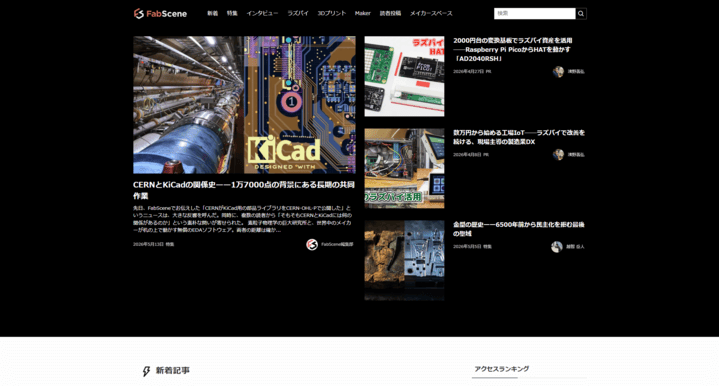Click author avatar on the 金型の歴史 article
This screenshot has width=719, height=386.
click(x=557, y=247)
